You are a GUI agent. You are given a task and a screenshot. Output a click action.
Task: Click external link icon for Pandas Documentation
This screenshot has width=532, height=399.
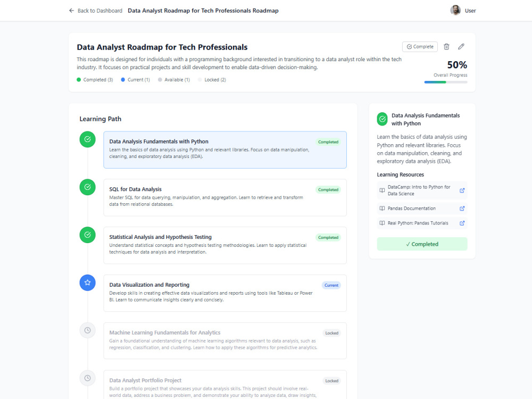[462, 209]
